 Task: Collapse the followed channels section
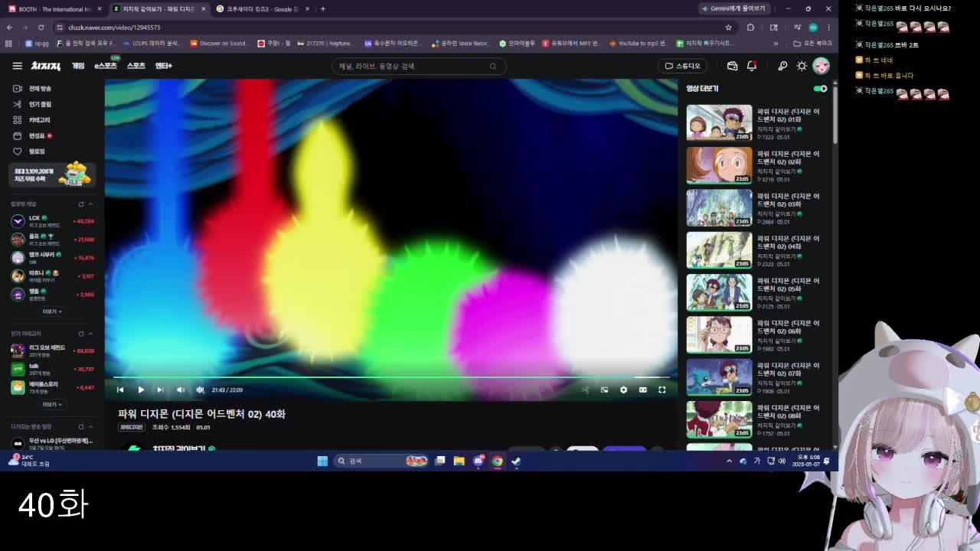pos(90,204)
